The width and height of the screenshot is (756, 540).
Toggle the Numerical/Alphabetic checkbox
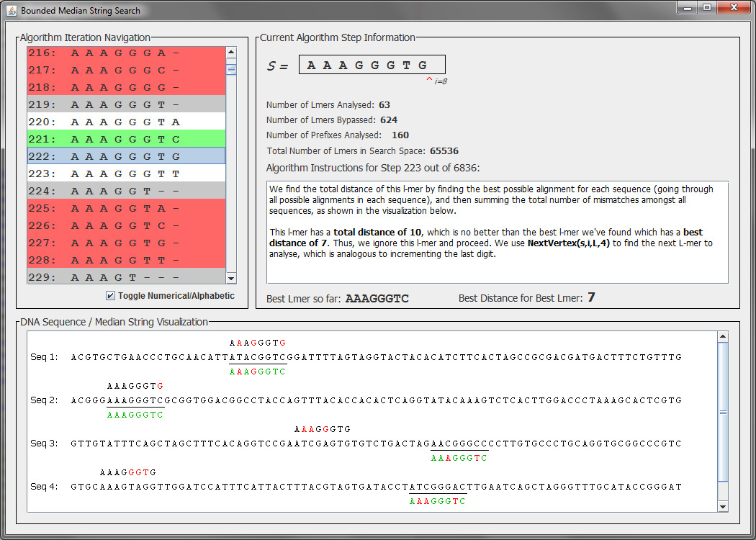point(110,295)
